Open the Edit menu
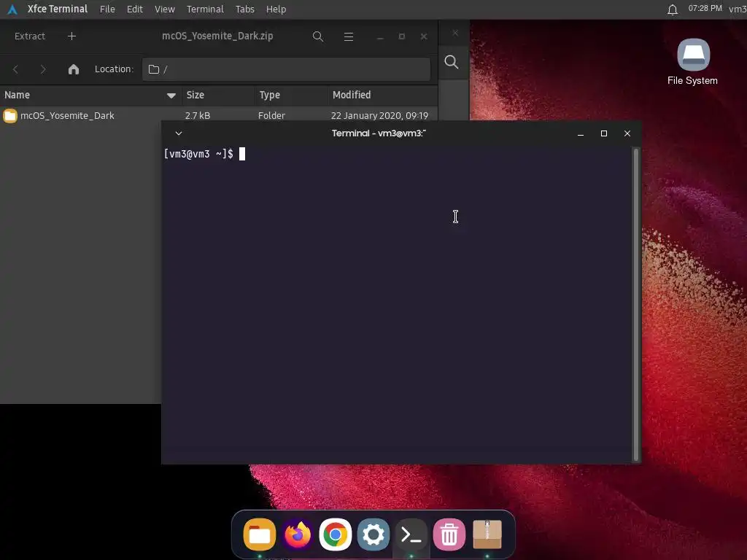747x560 pixels. pyautogui.click(x=134, y=9)
